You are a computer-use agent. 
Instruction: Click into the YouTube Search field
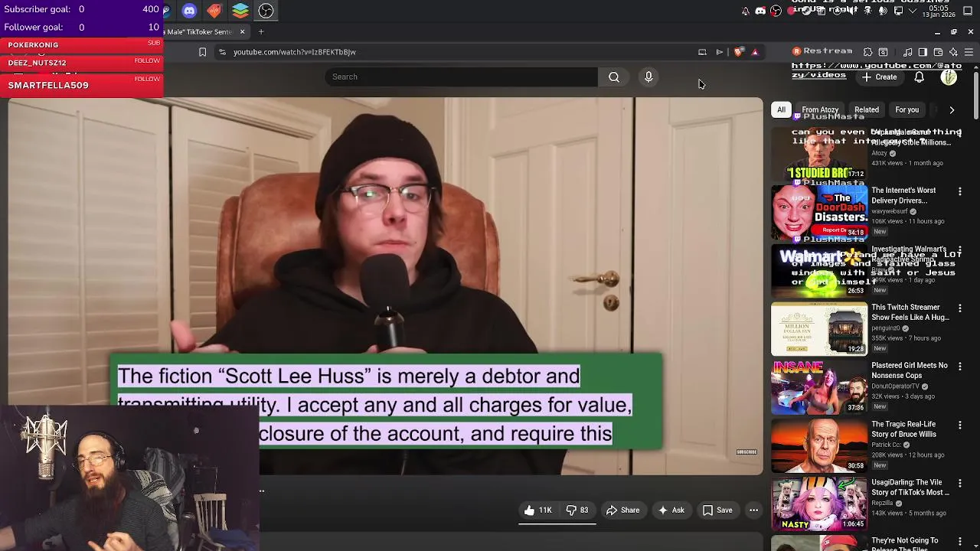[462, 77]
